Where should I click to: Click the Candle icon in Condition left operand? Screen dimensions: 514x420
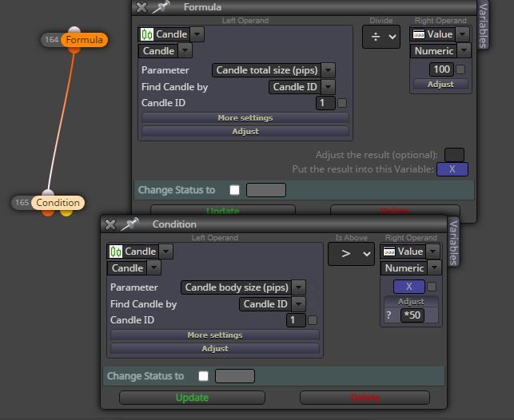[x=115, y=252]
